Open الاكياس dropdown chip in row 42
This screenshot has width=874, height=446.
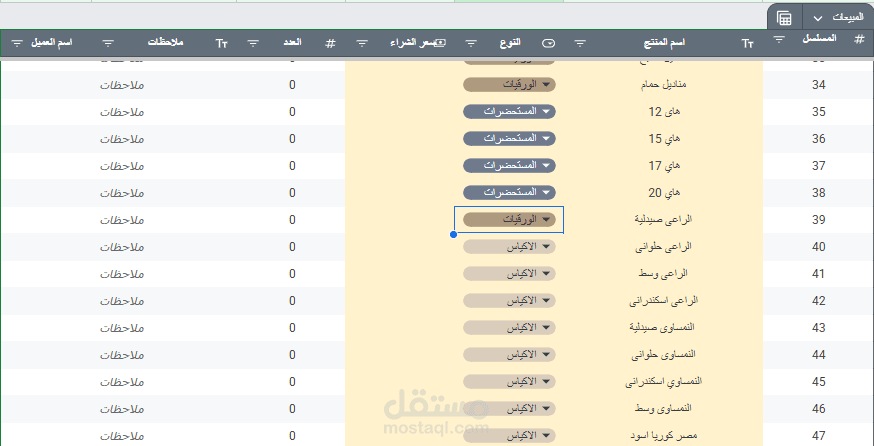[509, 300]
